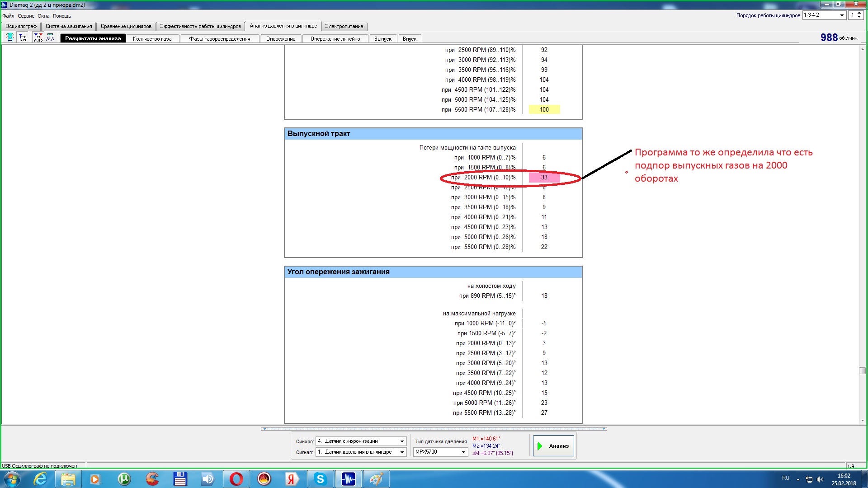The width and height of the screenshot is (868, 488).
Task: Increment the cylinder number spinner up arrow
Action: click(x=859, y=13)
